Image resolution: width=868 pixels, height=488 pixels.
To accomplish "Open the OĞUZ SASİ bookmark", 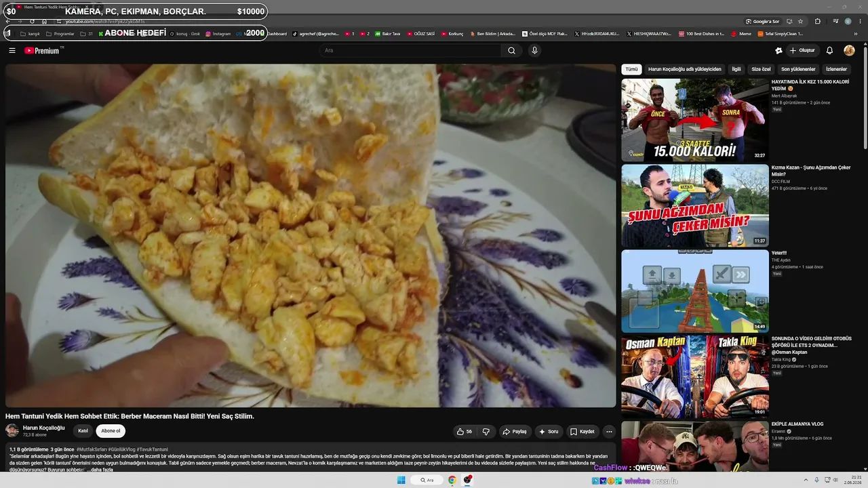I will coord(421,33).
